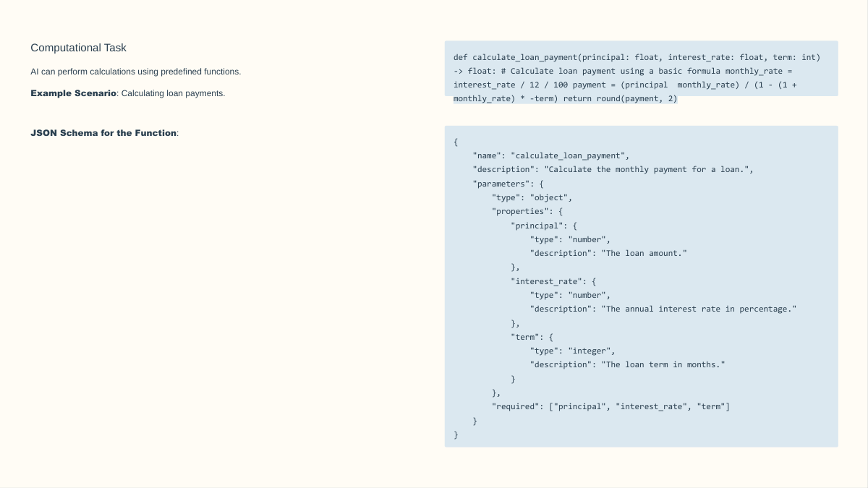Click the 'Example Scenario' bold label
Screen dimensions: 868x488
click(73, 93)
